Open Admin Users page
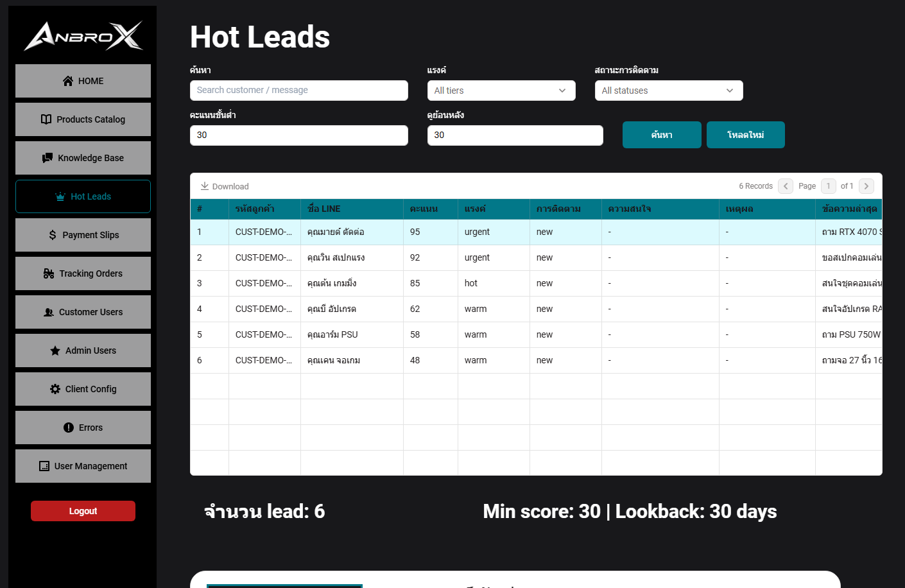Screen dimensions: 905x588 [x=83, y=350]
